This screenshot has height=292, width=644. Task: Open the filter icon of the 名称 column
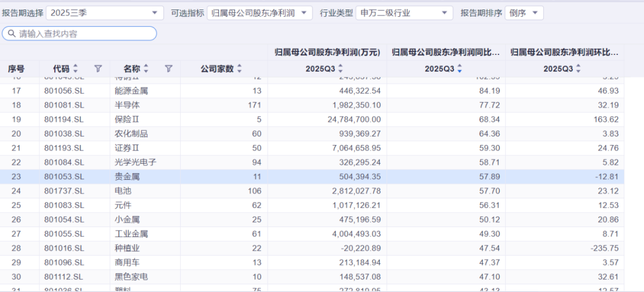point(168,69)
